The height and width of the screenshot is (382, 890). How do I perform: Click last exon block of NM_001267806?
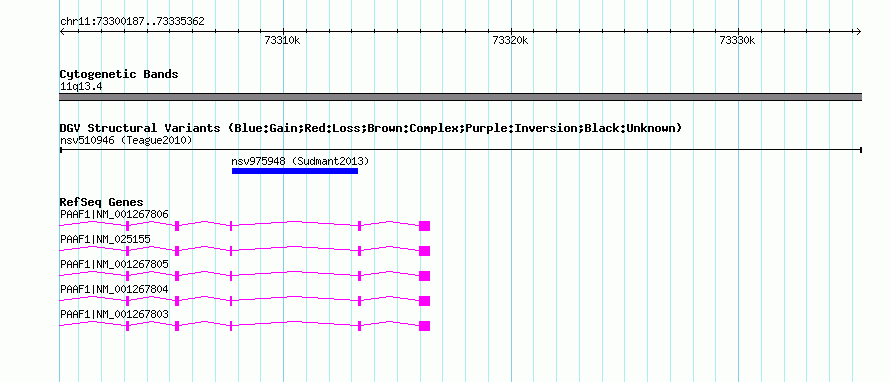(425, 226)
